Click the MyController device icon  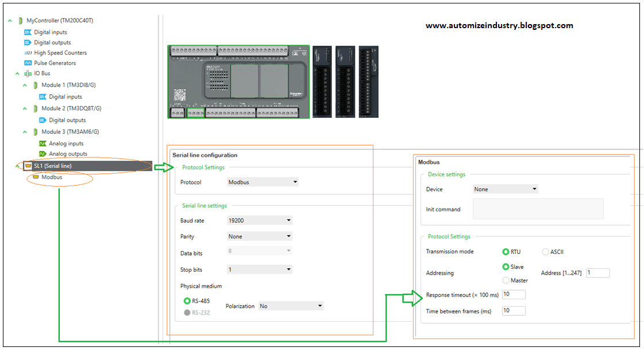tap(21, 21)
